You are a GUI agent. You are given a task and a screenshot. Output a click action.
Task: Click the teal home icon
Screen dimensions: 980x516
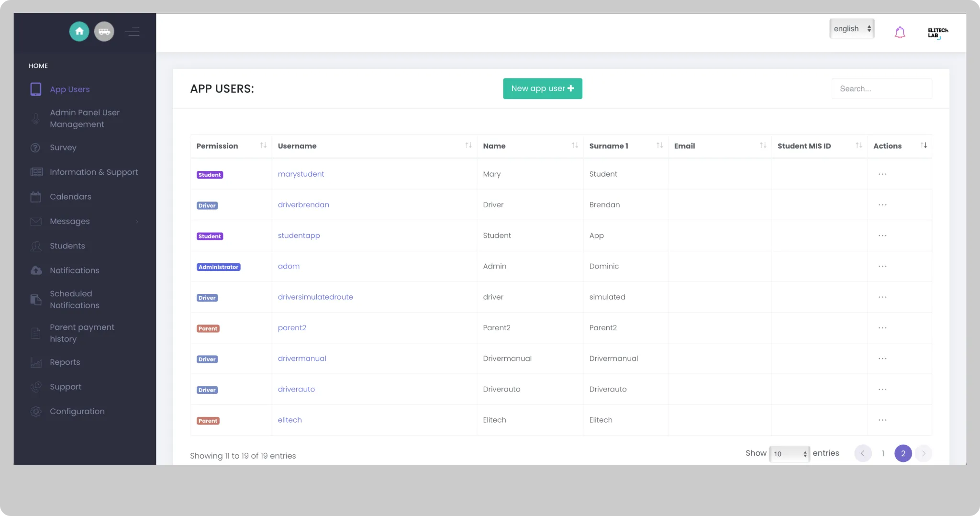click(x=79, y=32)
